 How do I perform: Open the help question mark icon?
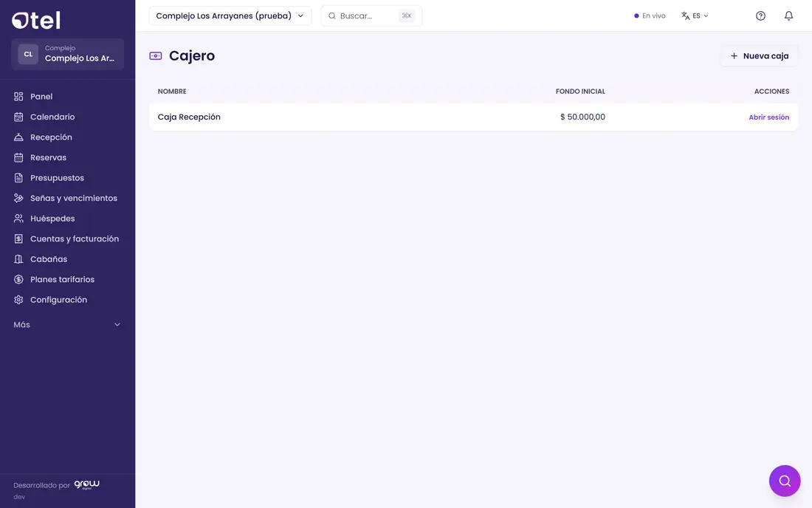[x=760, y=16]
